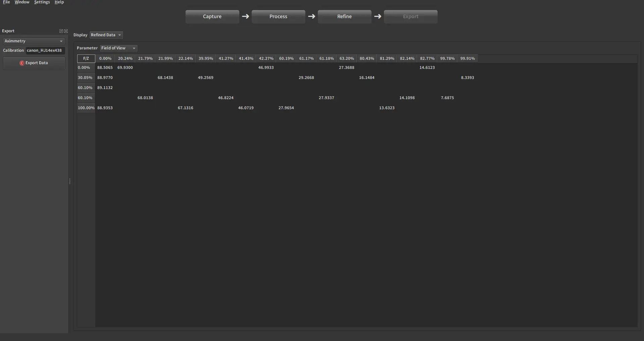This screenshot has width=644, height=341.
Task: Select the F/Z table corner header
Action: (x=86, y=58)
